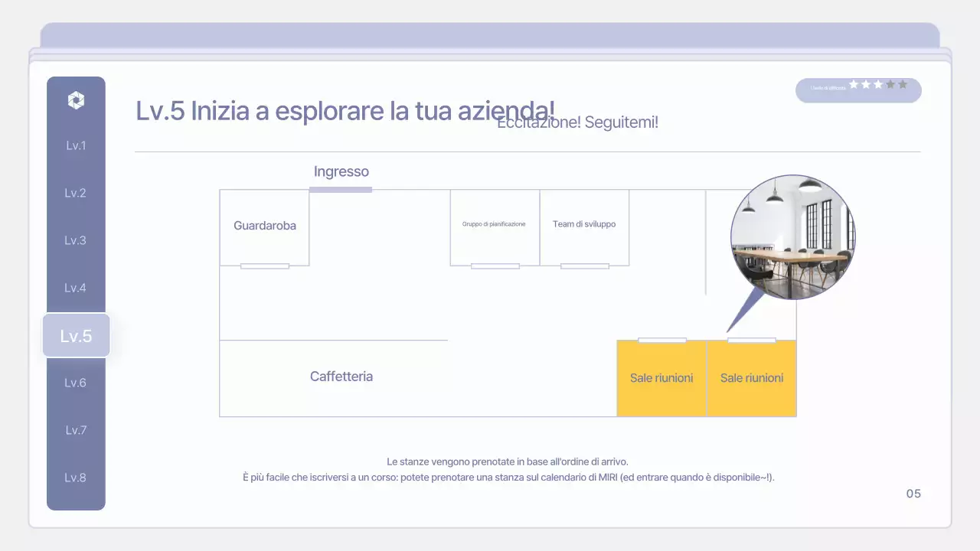This screenshot has width=980, height=551.
Task: Select the Guardaroba room on the floor plan
Action: point(264,226)
